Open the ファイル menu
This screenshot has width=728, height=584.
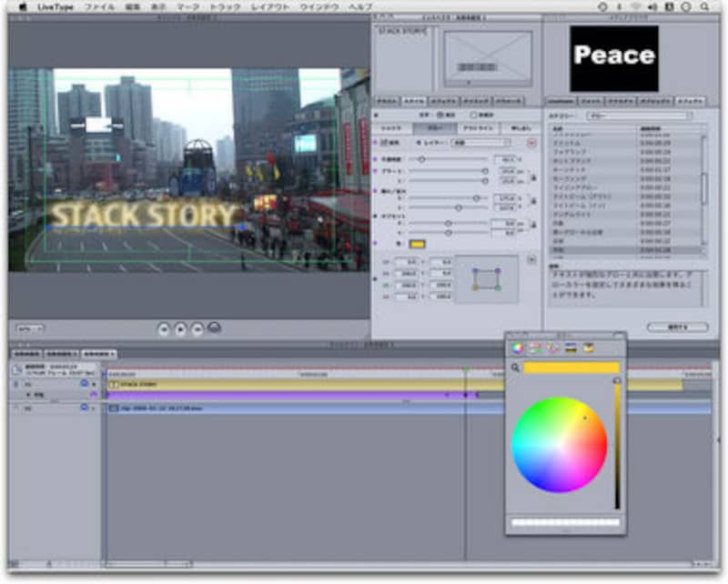tap(99, 6)
